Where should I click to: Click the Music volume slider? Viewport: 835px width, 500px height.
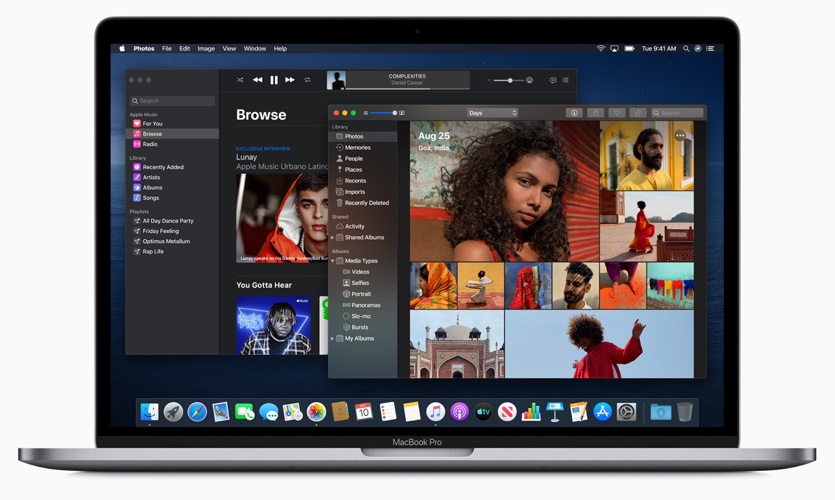pos(510,80)
